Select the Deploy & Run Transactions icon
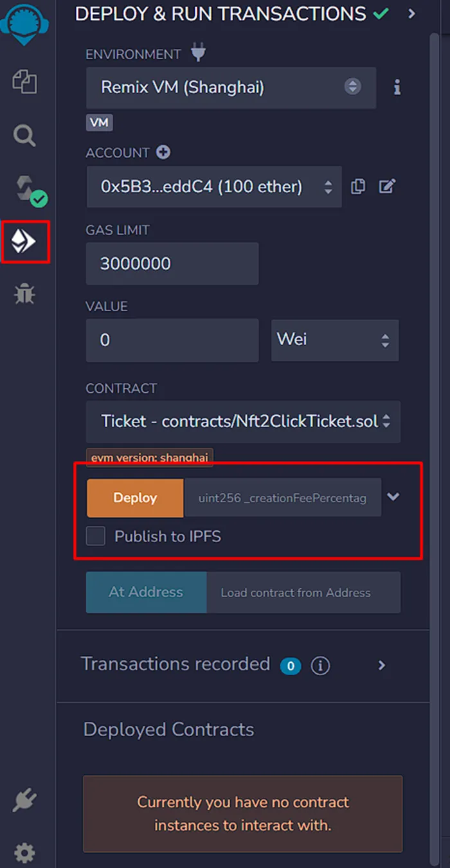Image resolution: width=450 pixels, height=868 pixels. [25, 242]
